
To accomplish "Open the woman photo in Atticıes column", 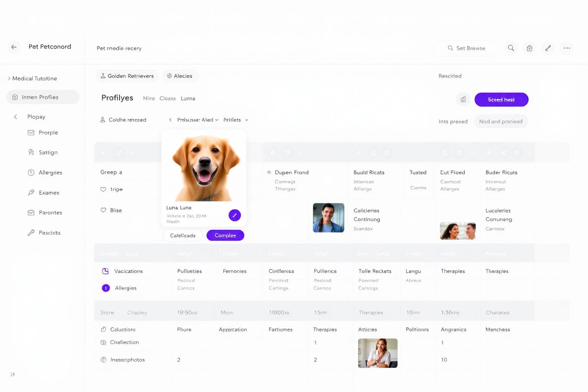I will (x=378, y=353).
